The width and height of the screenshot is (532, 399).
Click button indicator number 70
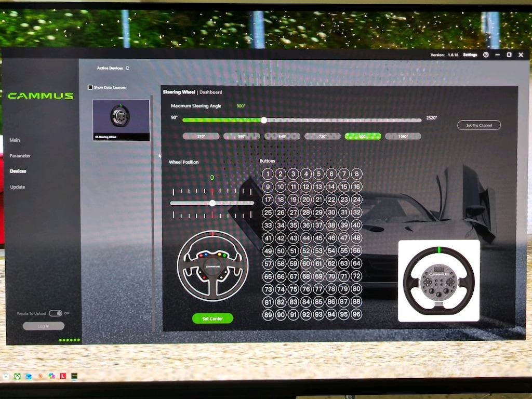[x=331, y=276]
